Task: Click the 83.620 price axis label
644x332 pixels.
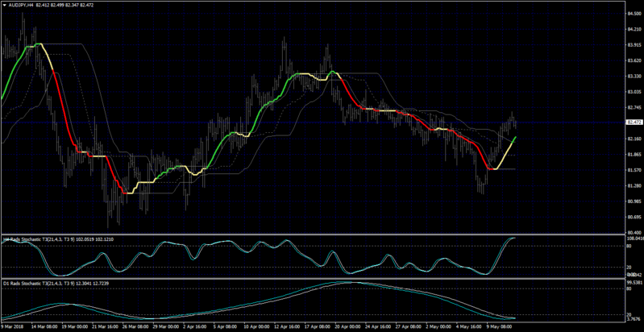Action: pyautogui.click(x=634, y=60)
